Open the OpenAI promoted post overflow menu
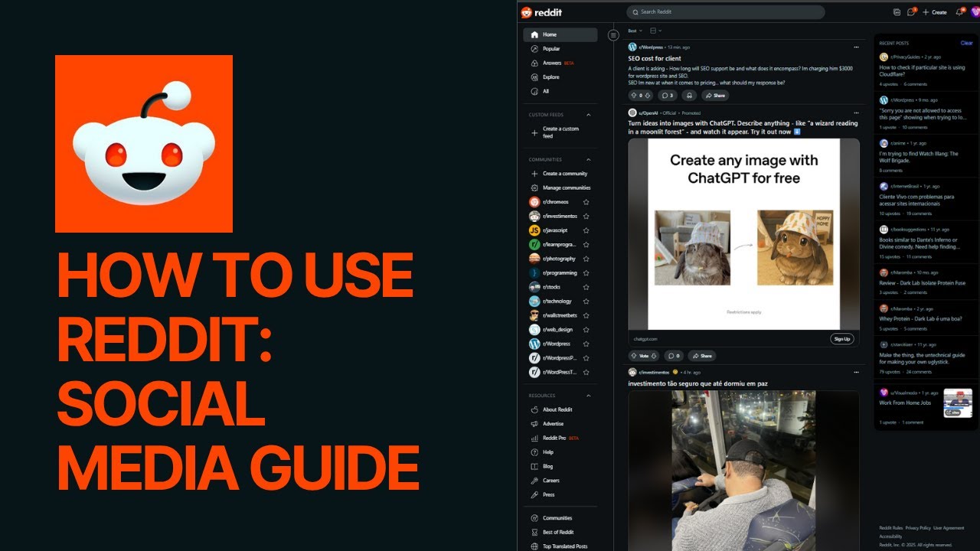Screen dimensions: 980x551 (856, 112)
